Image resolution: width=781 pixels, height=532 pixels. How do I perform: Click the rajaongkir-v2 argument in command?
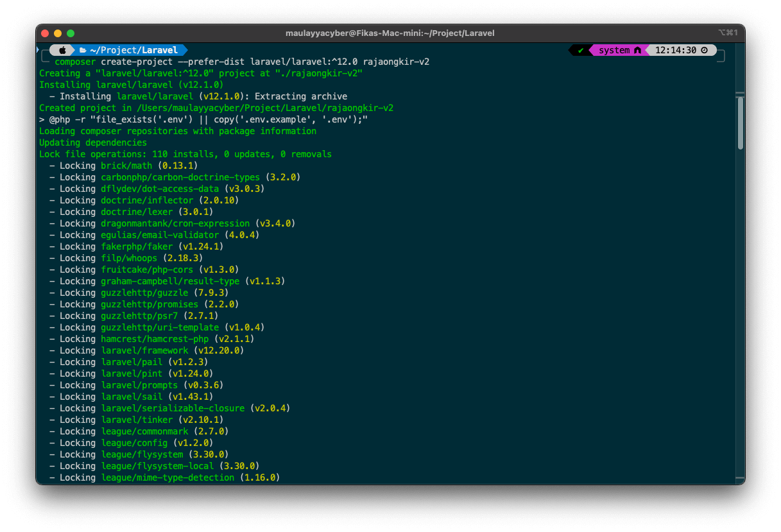click(396, 62)
